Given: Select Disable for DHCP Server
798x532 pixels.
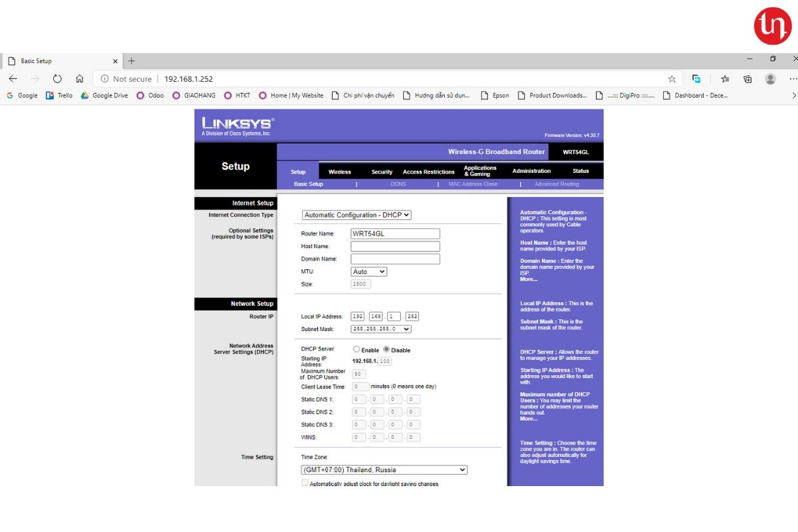Looking at the screenshot, I should coord(386,349).
